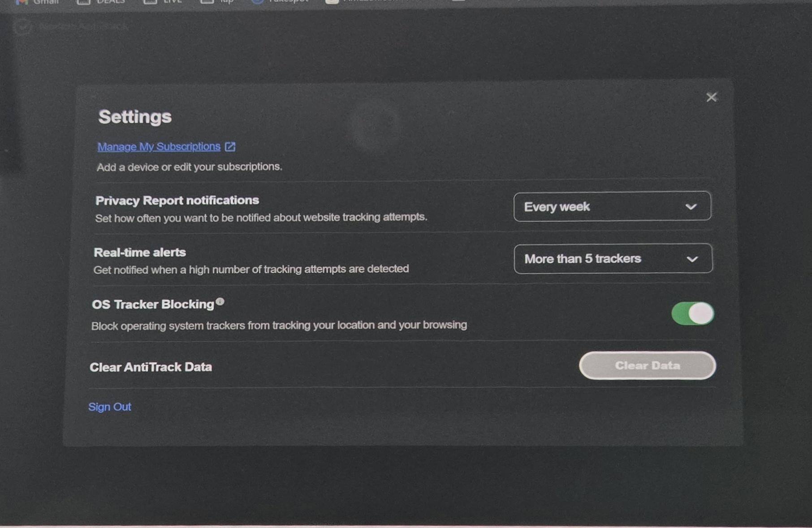
Task: Click the info icon next to OS Tracker Blocking
Action: coord(220,302)
